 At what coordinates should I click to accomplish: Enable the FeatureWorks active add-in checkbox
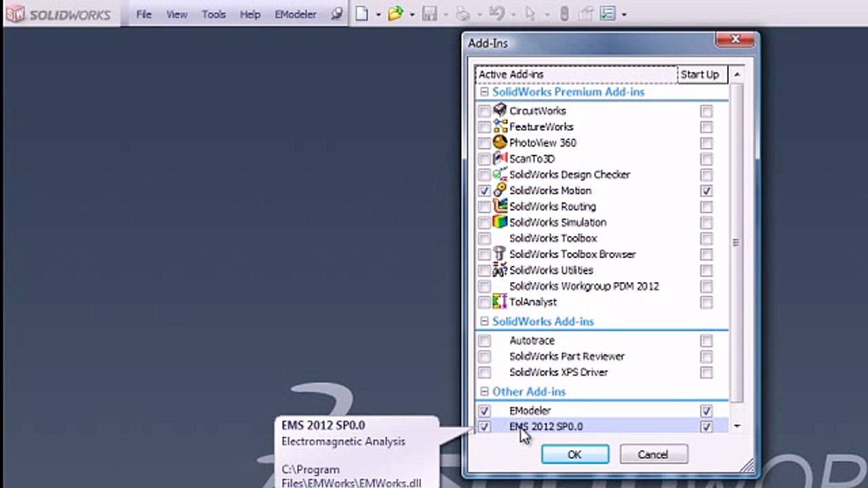click(484, 127)
